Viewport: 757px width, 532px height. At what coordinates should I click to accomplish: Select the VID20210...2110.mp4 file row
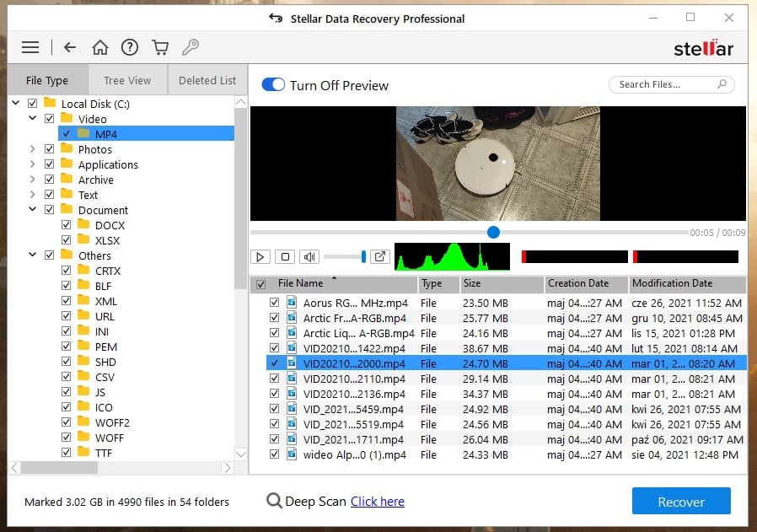coord(506,379)
